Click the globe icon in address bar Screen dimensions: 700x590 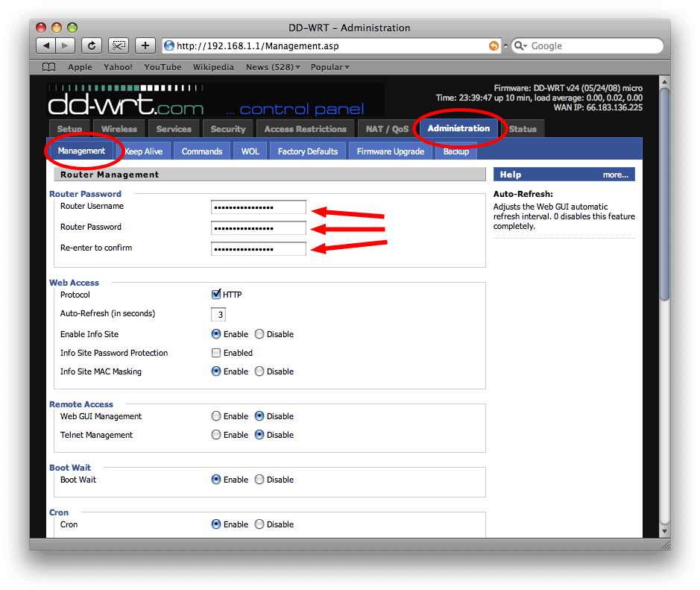[x=169, y=45]
